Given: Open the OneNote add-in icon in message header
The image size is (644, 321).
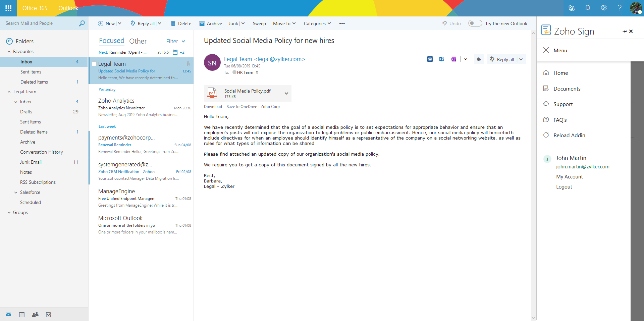Looking at the screenshot, I should click(453, 59).
